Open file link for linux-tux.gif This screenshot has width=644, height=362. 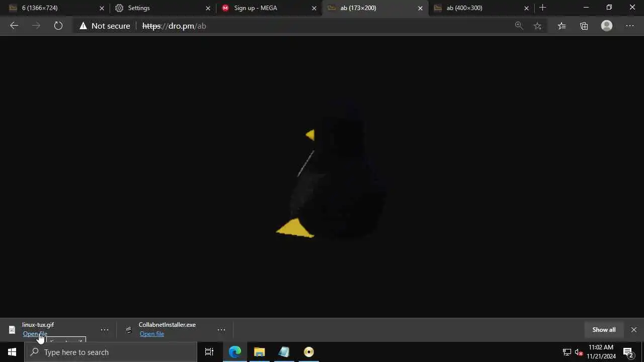(35, 334)
